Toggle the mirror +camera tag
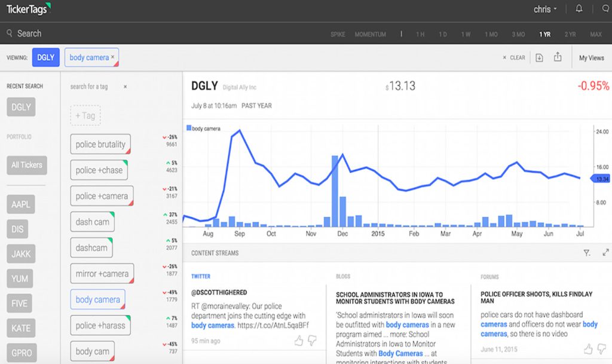 tap(102, 274)
